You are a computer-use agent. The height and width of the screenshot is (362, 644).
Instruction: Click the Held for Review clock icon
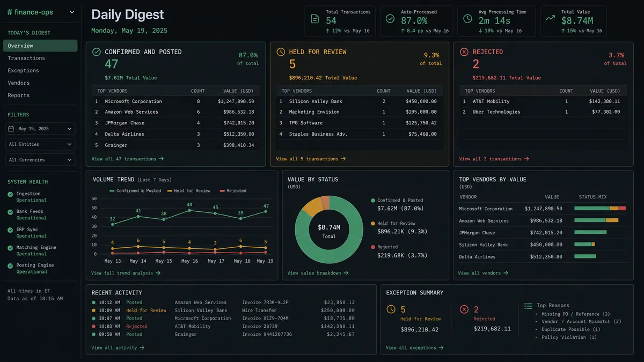point(281,52)
